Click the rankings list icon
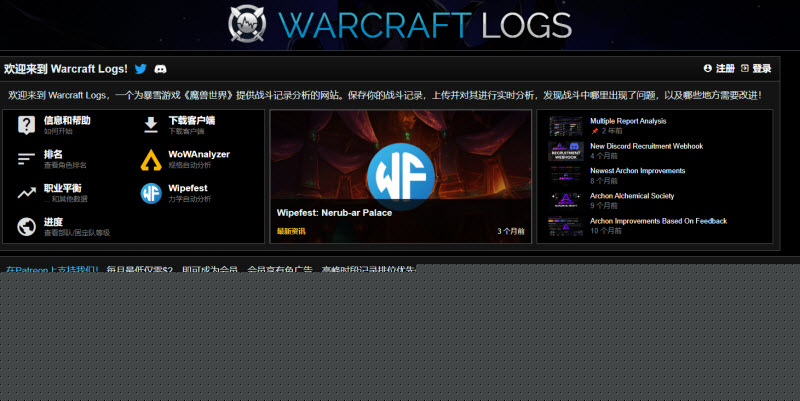This screenshot has width=800, height=401. (27, 159)
